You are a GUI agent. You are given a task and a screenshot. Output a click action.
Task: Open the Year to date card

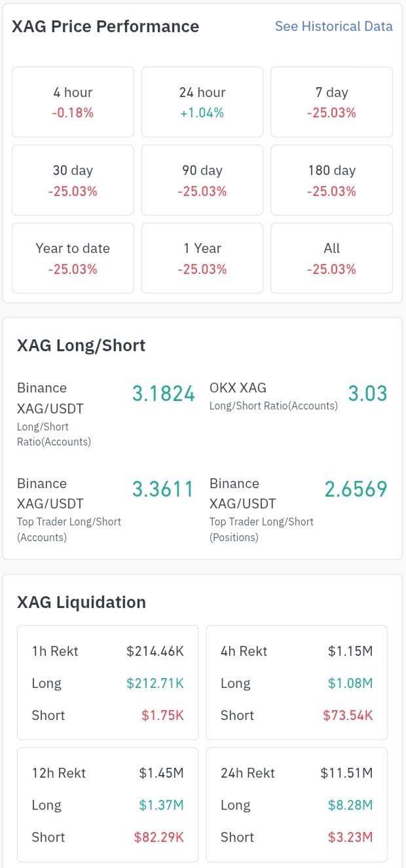73,258
